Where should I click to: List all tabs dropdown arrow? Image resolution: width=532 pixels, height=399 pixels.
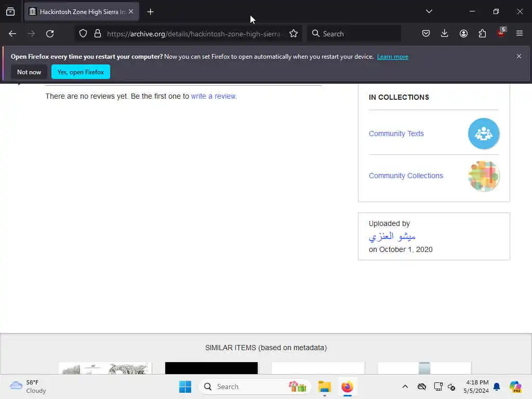pyautogui.click(x=429, y=11)
